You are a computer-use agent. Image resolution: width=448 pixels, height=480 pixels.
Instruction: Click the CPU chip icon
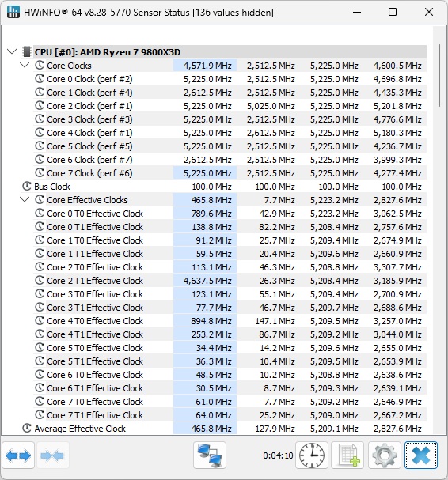click(x=27, y=52)
